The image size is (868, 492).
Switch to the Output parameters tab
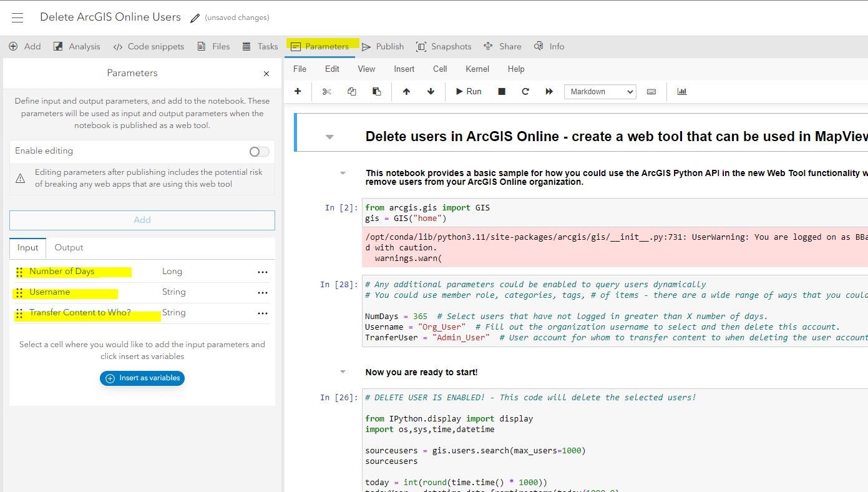[x=69, y=247]
